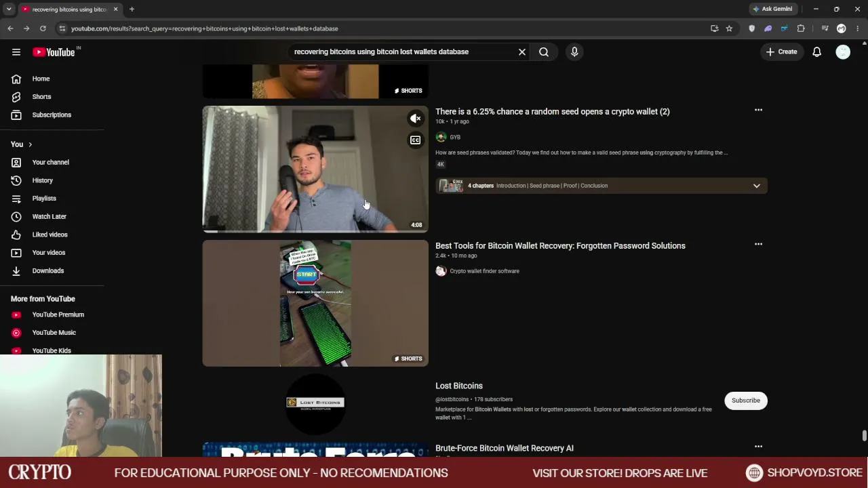Go back with the browser back arrow

[10, 28]
